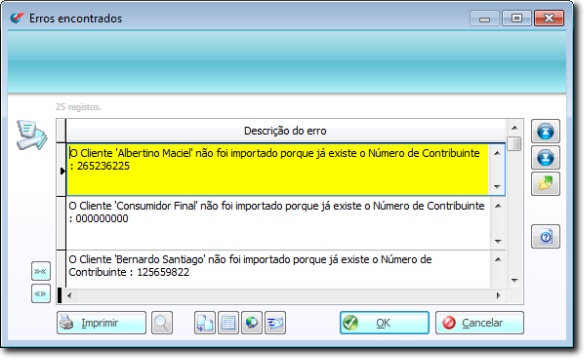Collapse columns with the >>« button

coord(41,271)
